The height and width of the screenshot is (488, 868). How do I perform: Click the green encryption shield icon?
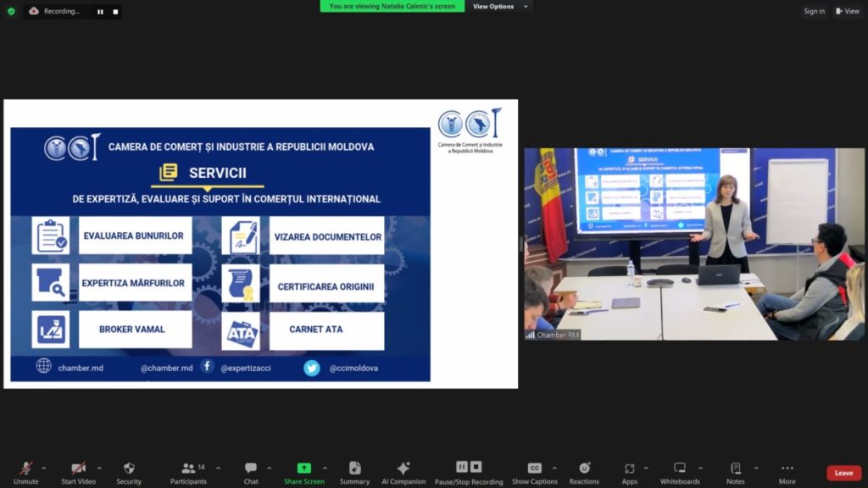click(11, 11)
